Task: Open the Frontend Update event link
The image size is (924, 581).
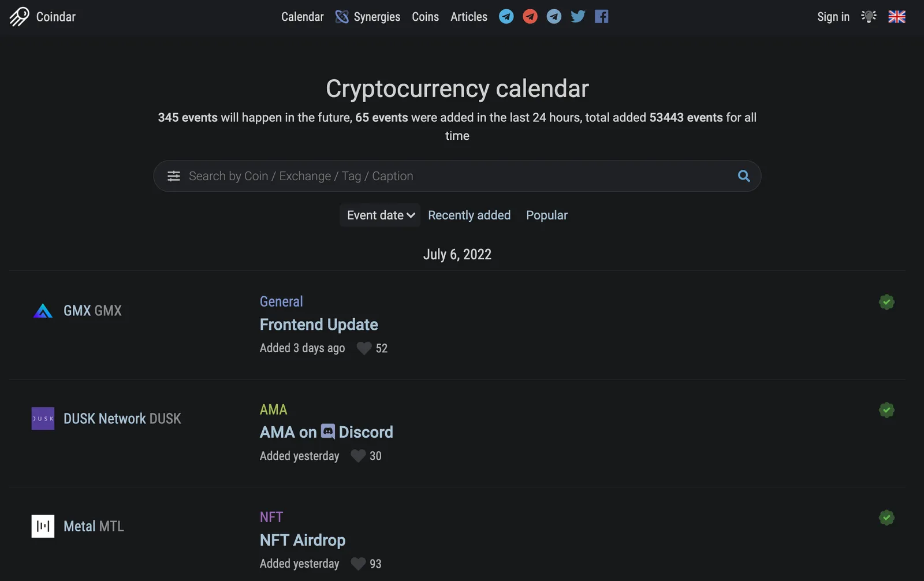Action: click(x=319, y=325)
